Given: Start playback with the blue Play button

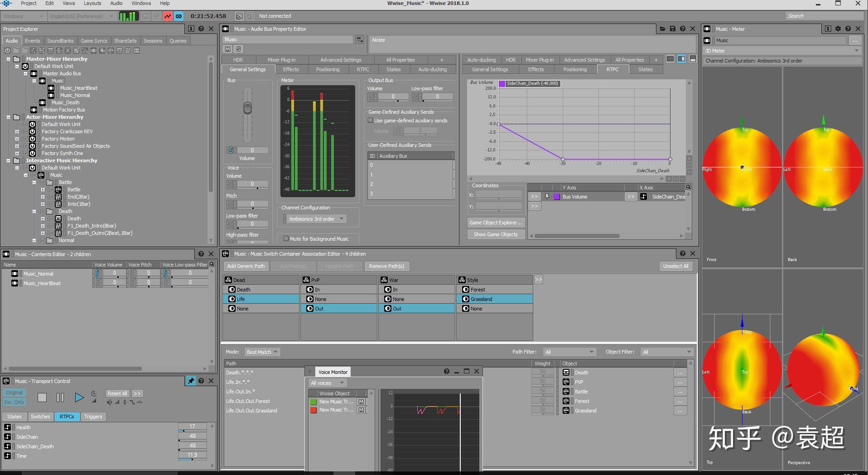Looking at the screenshot, I should pos(79,397).
